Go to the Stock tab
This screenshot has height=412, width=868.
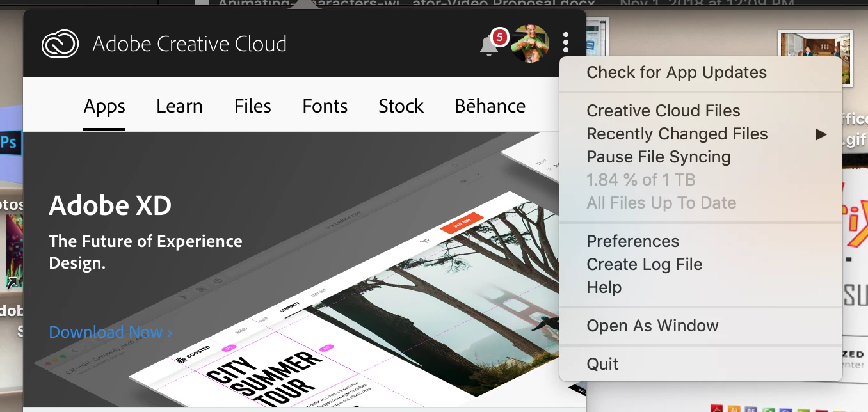coord(401,106)
